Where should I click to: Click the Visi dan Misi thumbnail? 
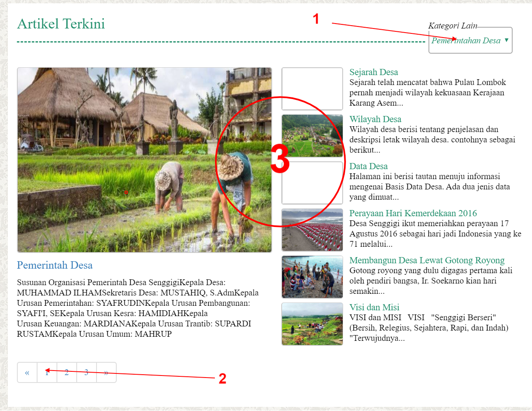(x=312, y=324)
